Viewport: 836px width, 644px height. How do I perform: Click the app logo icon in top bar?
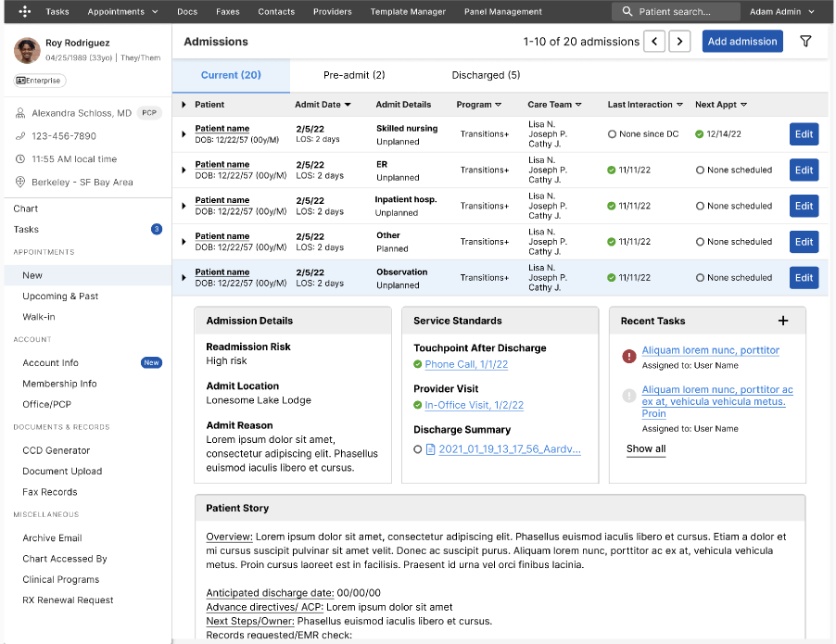click(24, 11)
